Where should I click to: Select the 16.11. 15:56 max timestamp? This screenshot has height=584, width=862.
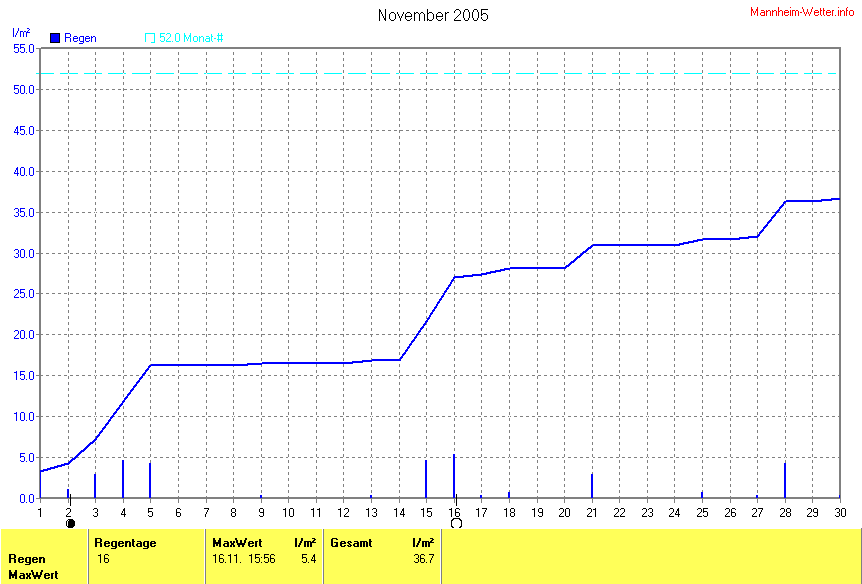click(244, 558)
